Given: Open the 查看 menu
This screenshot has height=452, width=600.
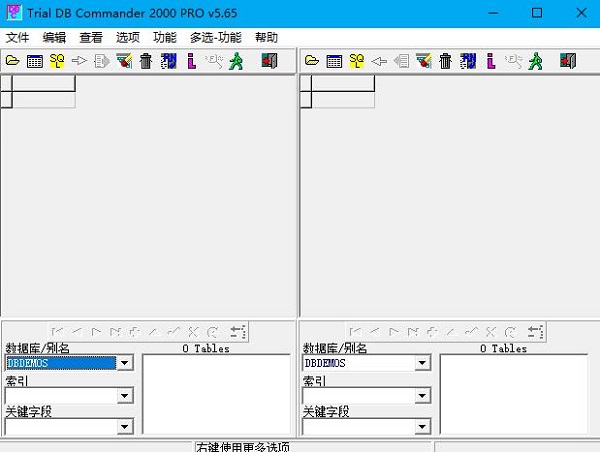Looking at the screenshot, I should pyautogui.click(x=91, y=38).
